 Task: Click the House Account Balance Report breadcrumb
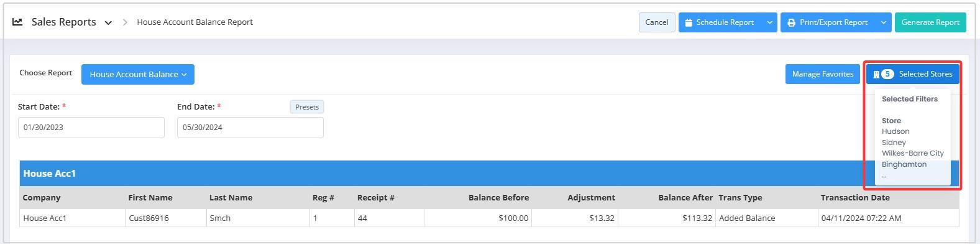pyautogui.click(x=195, y=22)
